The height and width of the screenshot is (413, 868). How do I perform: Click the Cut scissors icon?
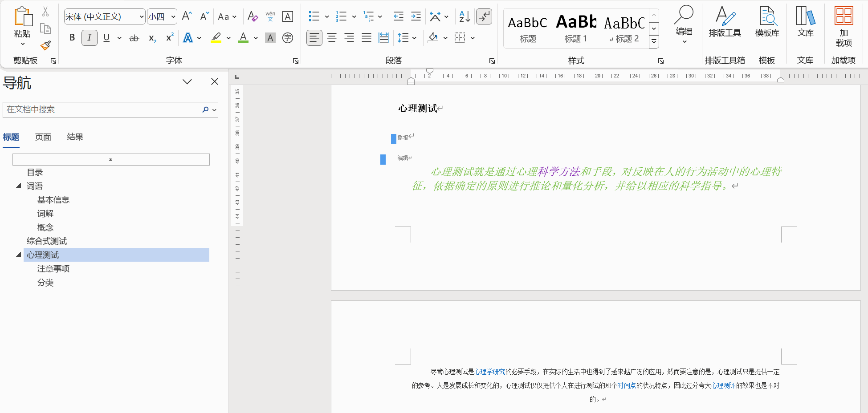(x=45, y=12)
